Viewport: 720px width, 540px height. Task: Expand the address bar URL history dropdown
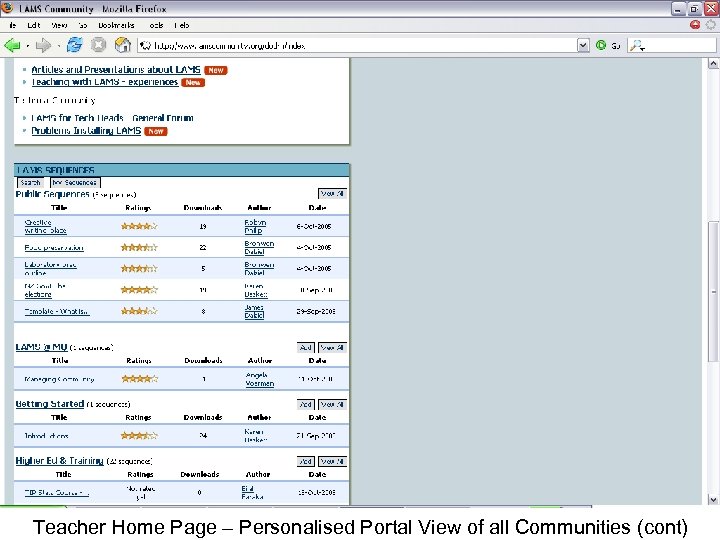click(x=583, y=45)
